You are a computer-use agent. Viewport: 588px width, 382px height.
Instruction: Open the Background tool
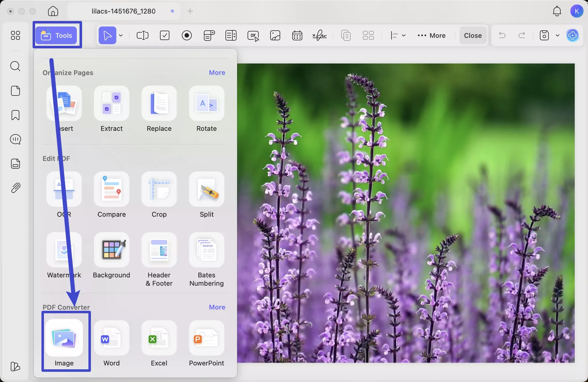coord(111,250)
